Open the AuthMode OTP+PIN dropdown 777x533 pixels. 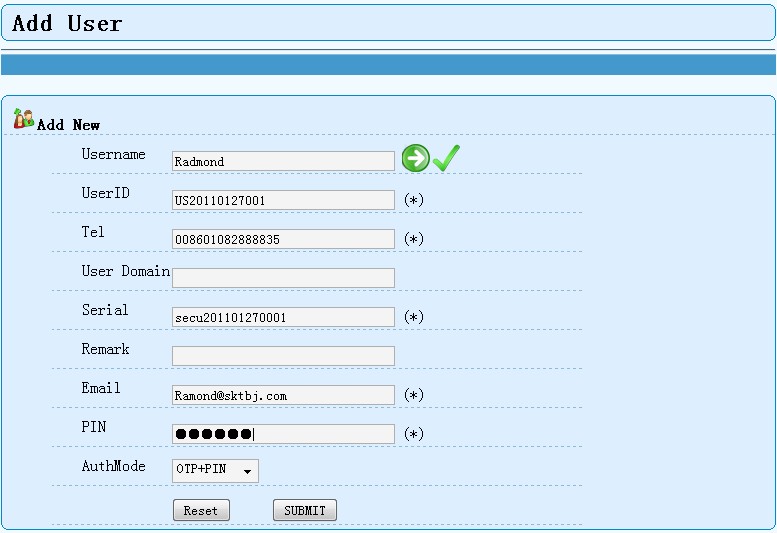point(215,471)
